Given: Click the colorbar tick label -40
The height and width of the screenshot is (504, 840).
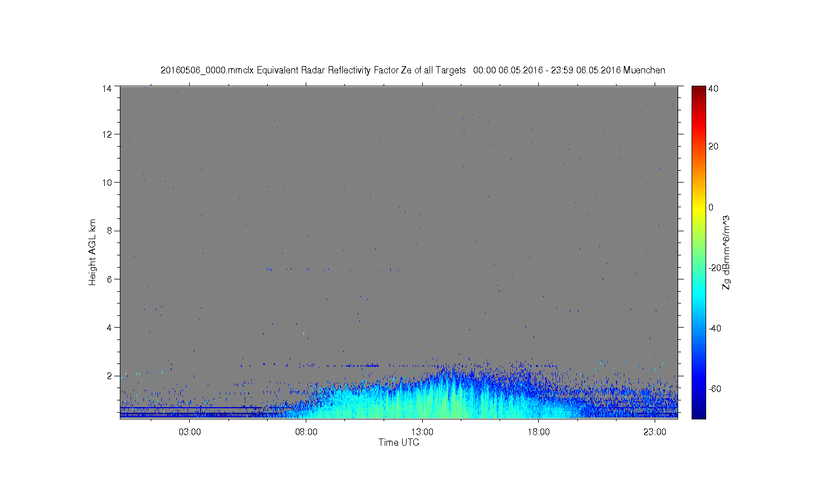Looking at the screenshot, I should tap(715, 328).
